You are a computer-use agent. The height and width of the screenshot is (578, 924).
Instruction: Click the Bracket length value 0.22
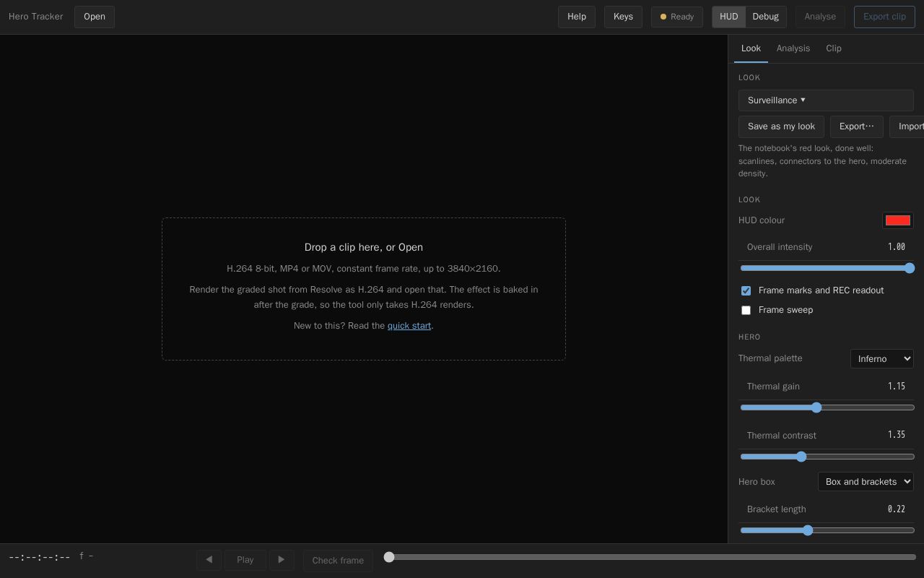(897, 509)
